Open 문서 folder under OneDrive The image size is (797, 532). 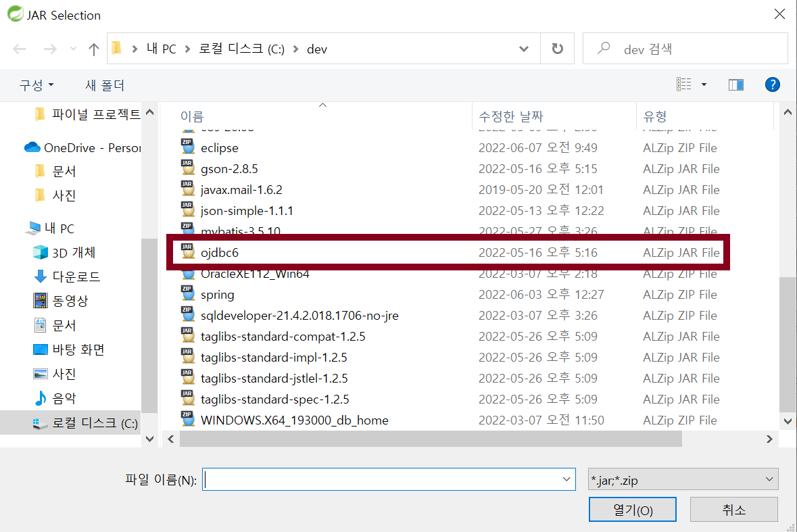pos(55,171)
